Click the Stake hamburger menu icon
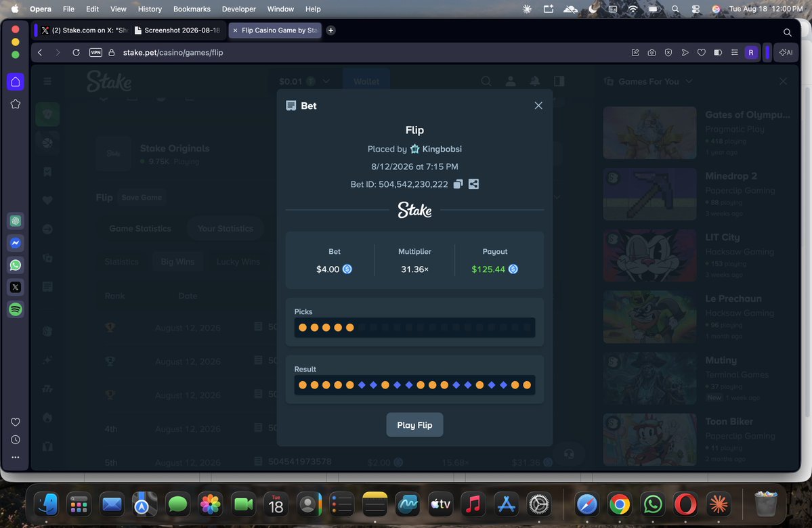812x528 pixels. 47,81
